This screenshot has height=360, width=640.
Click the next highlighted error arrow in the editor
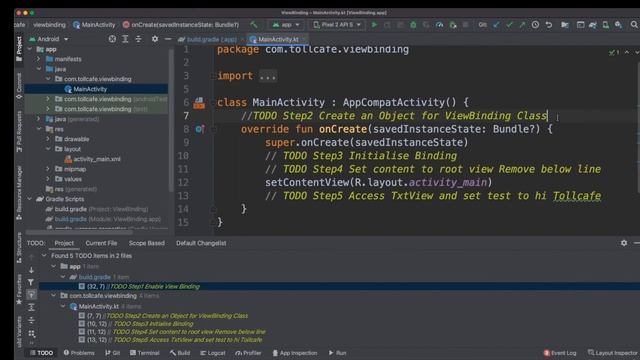click(x=637, y=52)
